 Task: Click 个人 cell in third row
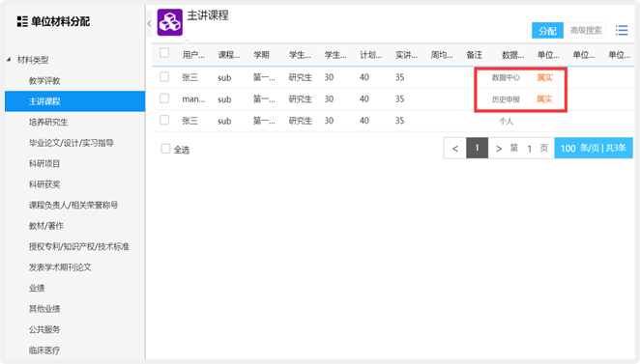coord(507,121)
